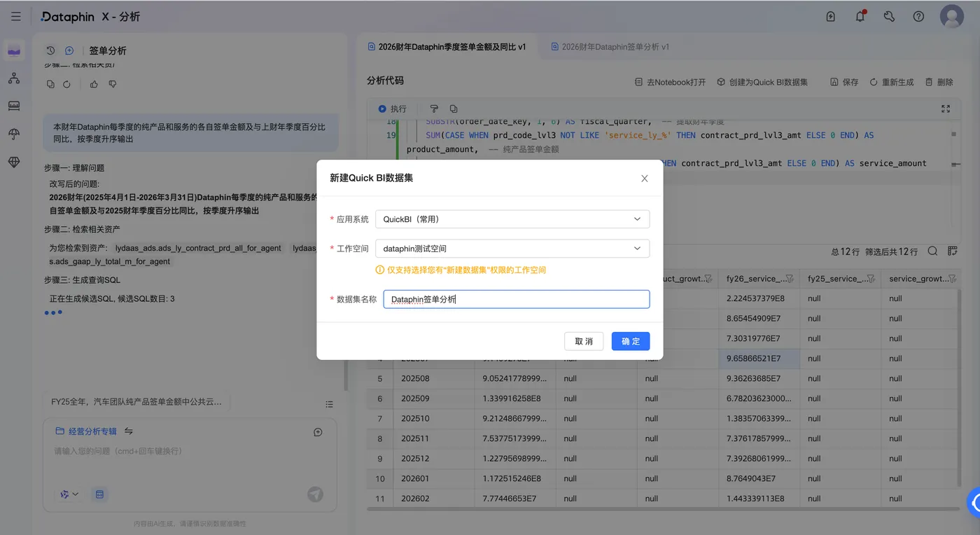Open the diamond icon in left sidebar
The height and width of the screenshot is (535, 980).
14,162
